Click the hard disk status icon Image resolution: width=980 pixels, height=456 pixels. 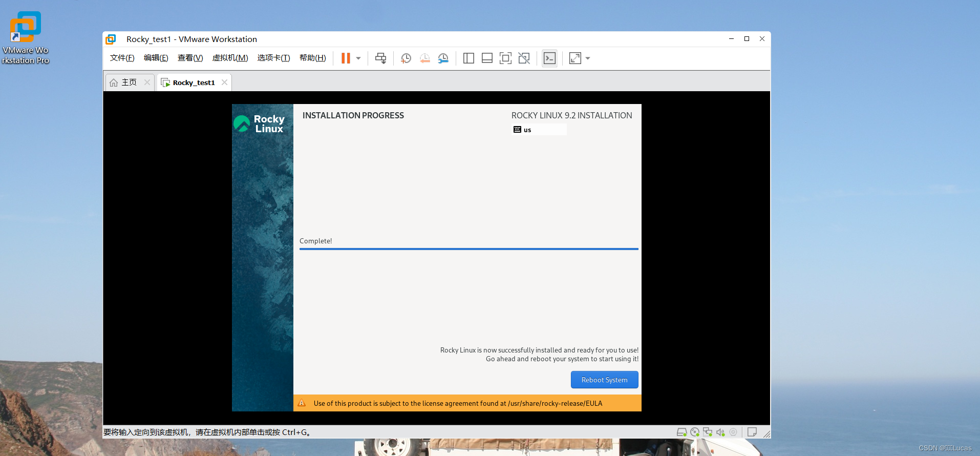(681, 432)
